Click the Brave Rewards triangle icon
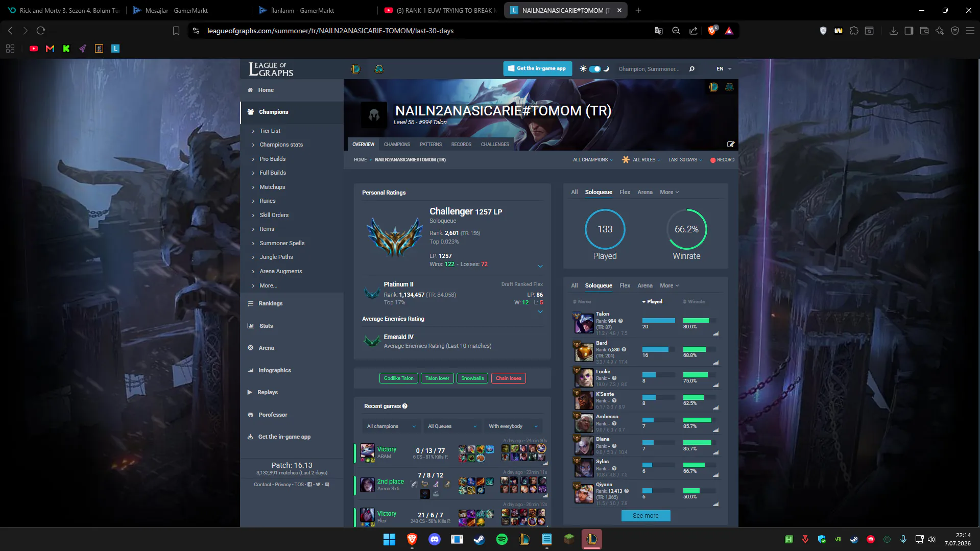 pyautogui.click(x=729, y=31)
